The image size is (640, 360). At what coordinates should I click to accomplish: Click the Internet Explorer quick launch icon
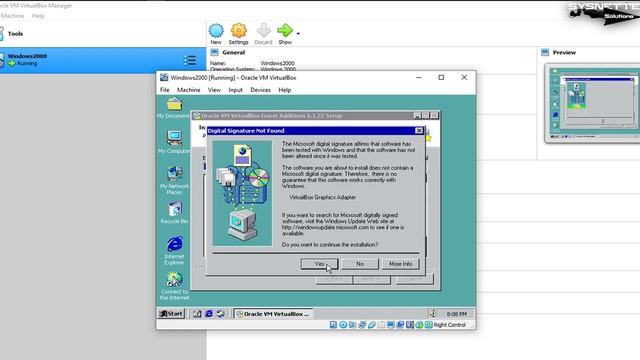point(209,313)
